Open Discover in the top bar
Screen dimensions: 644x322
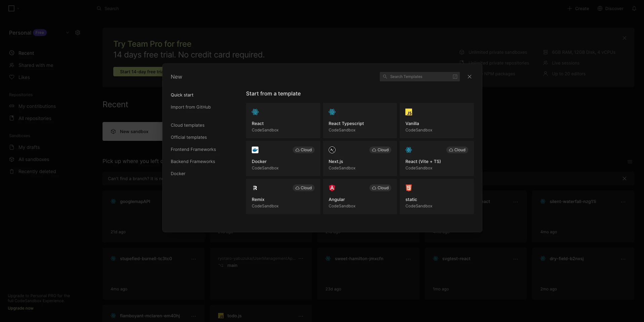coord(610,8)
